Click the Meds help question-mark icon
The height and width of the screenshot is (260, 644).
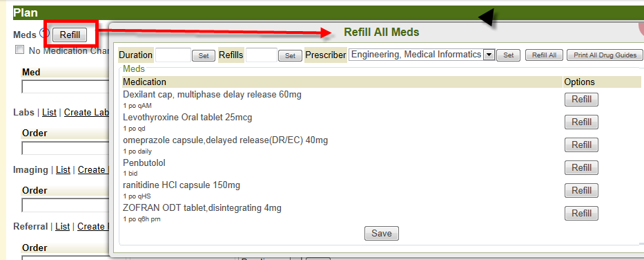[43, 33]
